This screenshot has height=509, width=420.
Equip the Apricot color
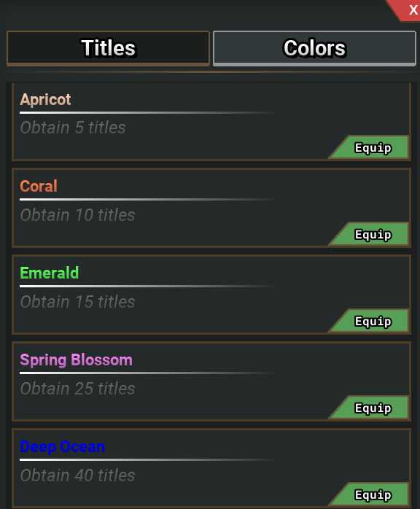pyautogui.click(x=369, y=147)
